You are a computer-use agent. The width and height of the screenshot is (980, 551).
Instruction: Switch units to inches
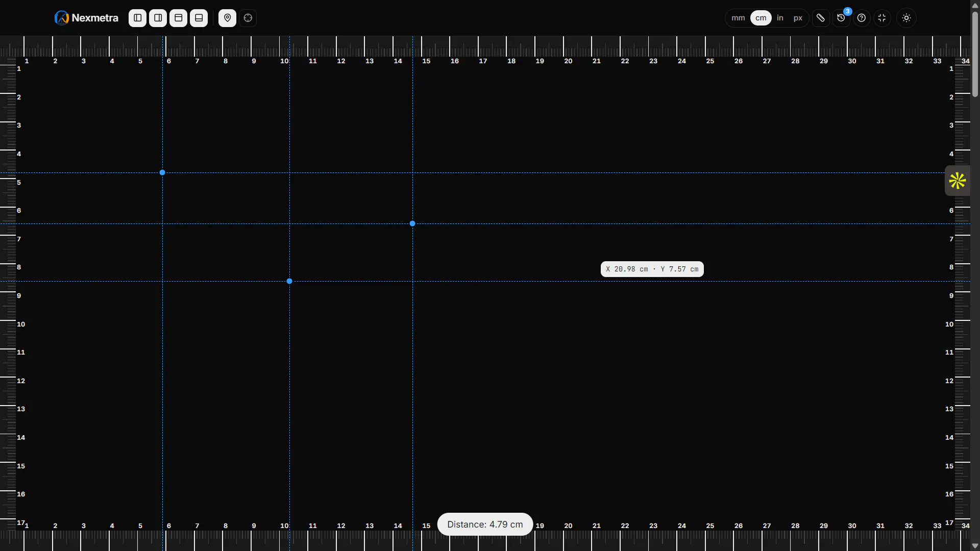[780, 18]
